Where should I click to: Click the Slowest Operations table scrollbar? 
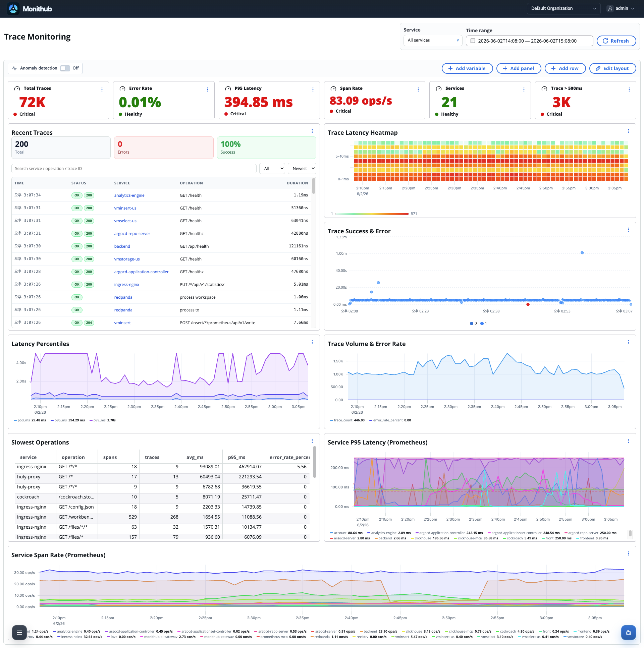point(314,462)
